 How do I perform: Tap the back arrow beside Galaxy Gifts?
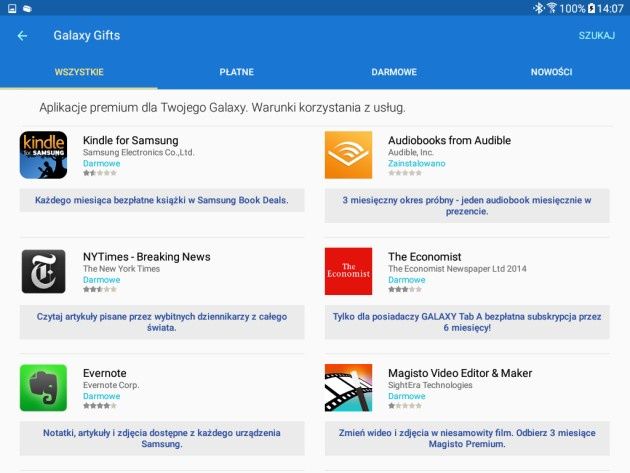(22, 36)
